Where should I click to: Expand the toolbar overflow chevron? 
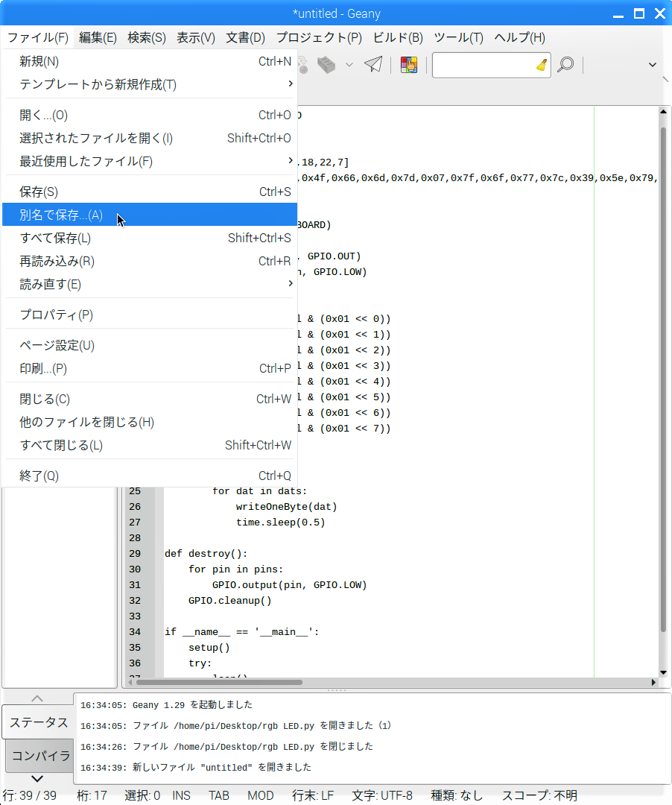[653, 65]
